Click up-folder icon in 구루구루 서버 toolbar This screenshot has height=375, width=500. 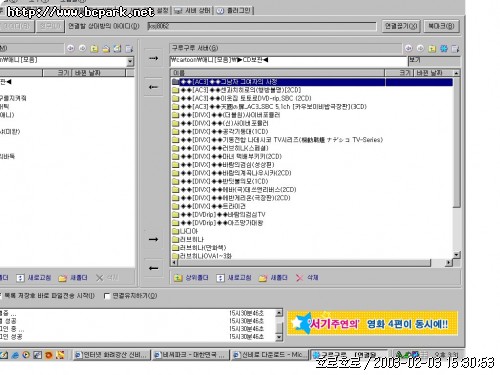[432, 49]
